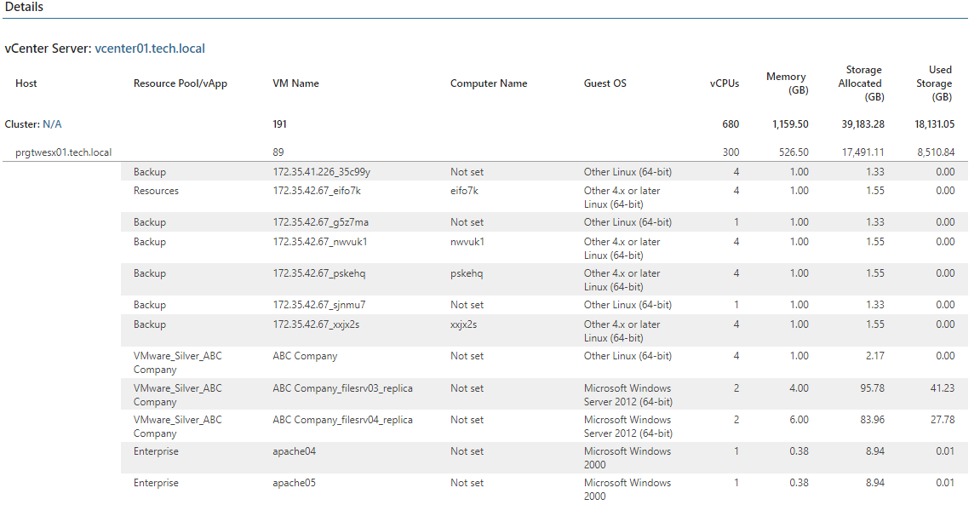Click used storage value 27.78
Image resolution: width=980 pixels, height=505 pixels.
pyautogui.click(x=943, y=419)
